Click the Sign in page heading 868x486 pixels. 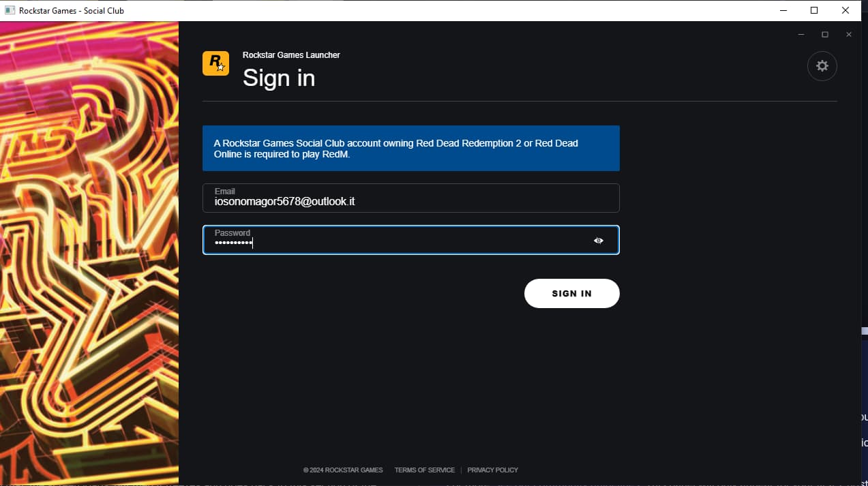pos(278,78)
